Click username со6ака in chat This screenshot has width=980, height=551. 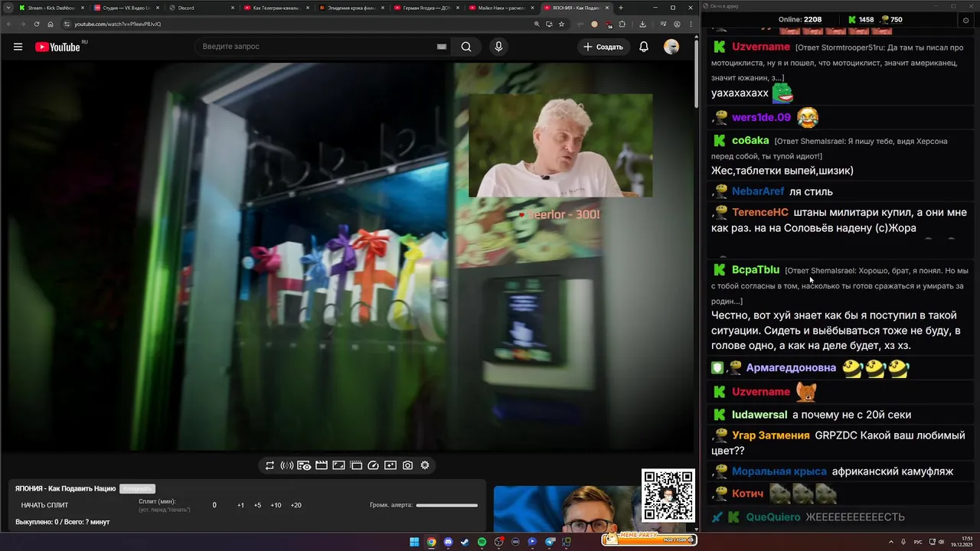(750, 140)
